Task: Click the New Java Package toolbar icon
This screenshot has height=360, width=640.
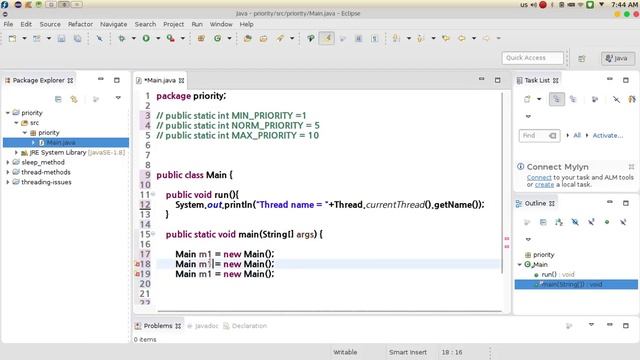Action: [201, 38]
